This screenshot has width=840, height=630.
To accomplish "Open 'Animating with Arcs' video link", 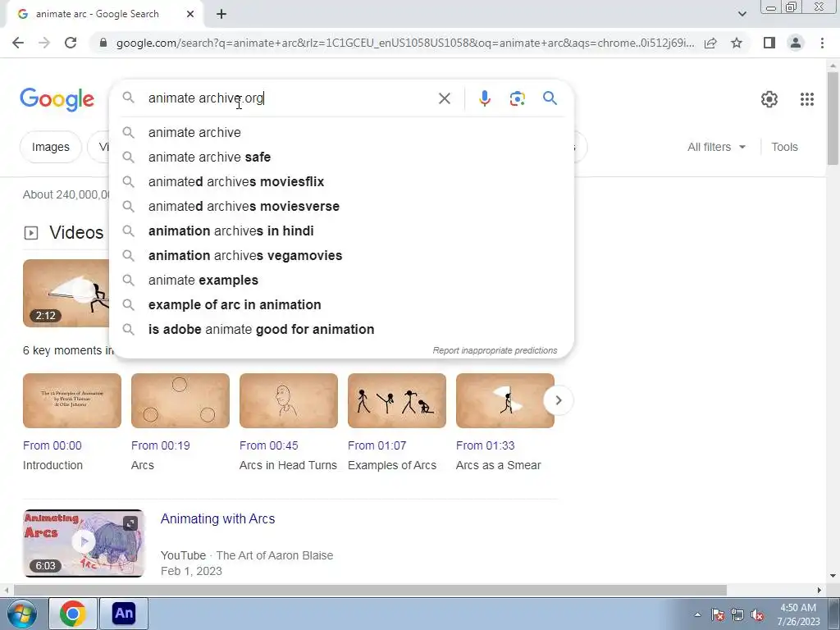I will (x=218, y=518).
